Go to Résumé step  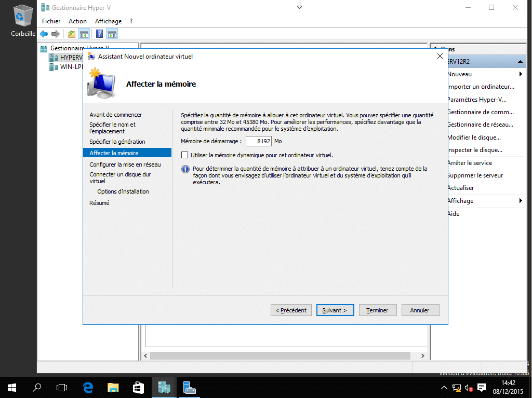point(99,203)
